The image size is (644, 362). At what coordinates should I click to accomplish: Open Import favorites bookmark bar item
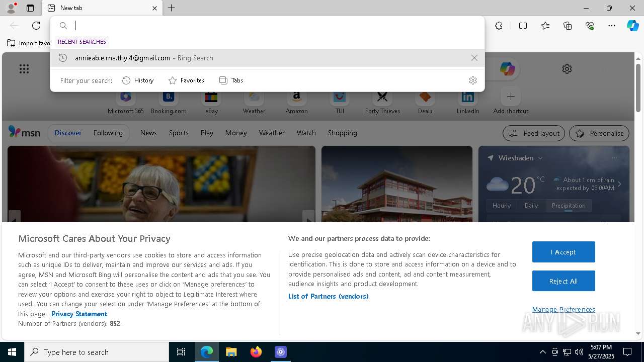click(x=29, y=43)
